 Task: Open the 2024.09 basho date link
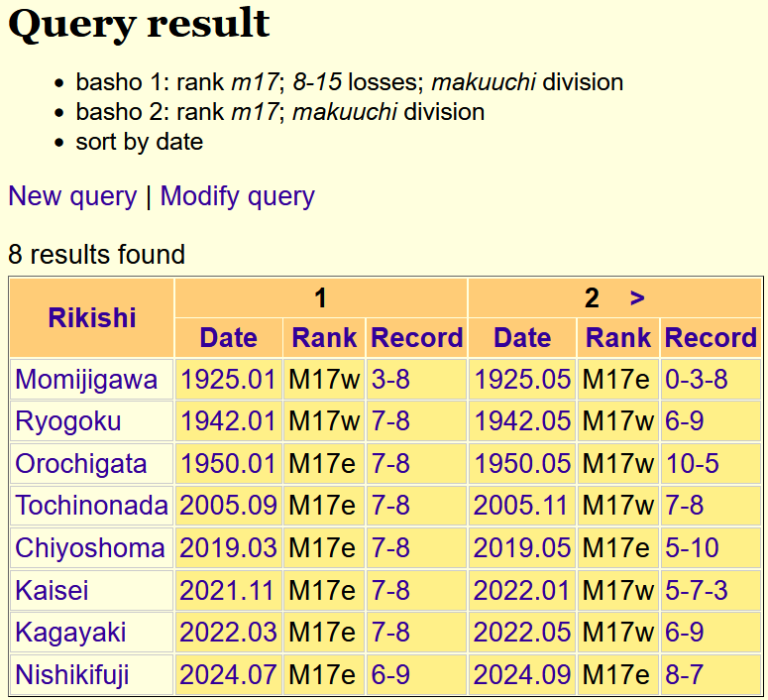coord(522,674)
